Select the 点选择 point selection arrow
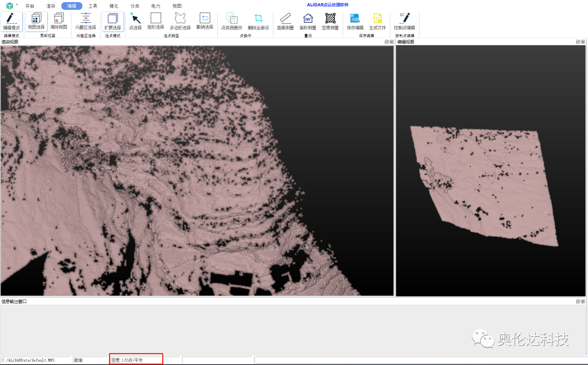Screen dimensions: 588x365 click(135, 21)
